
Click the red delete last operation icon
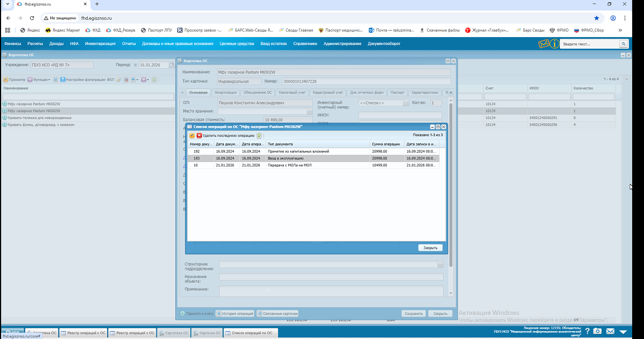click(x=199, y=136)
